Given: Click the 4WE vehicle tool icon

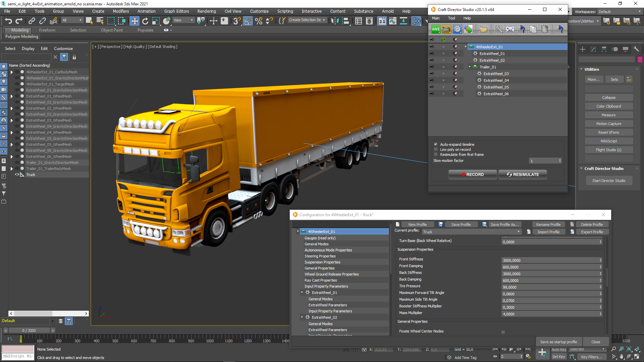Looking at the screenshot, I should click(x=436, y=29).
